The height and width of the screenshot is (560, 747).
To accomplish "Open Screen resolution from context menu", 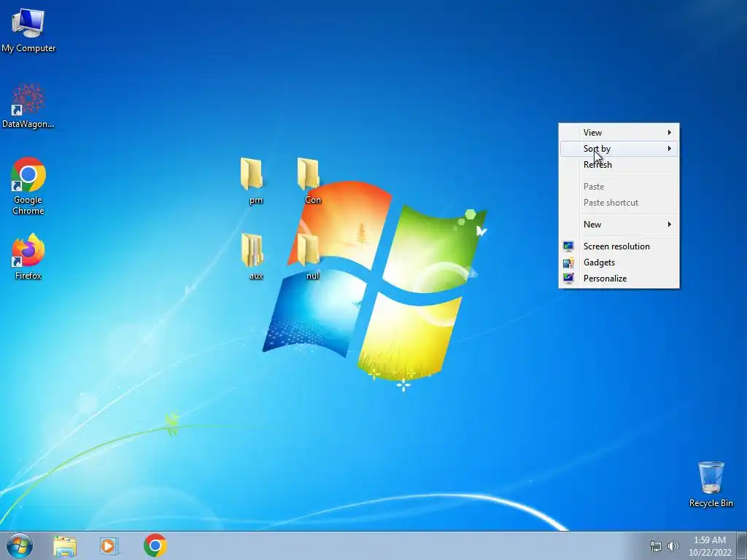I will 619,246.
